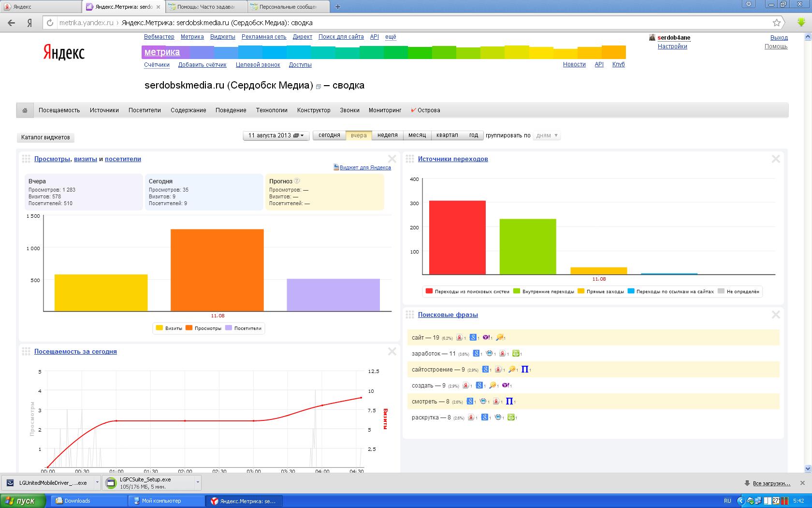The height and width of the screenshot is (508, 812).
Task: Click the Mail.ru icon in 'смотреть' phrase row
Action: pyautogui.click(x=483, y=402)
